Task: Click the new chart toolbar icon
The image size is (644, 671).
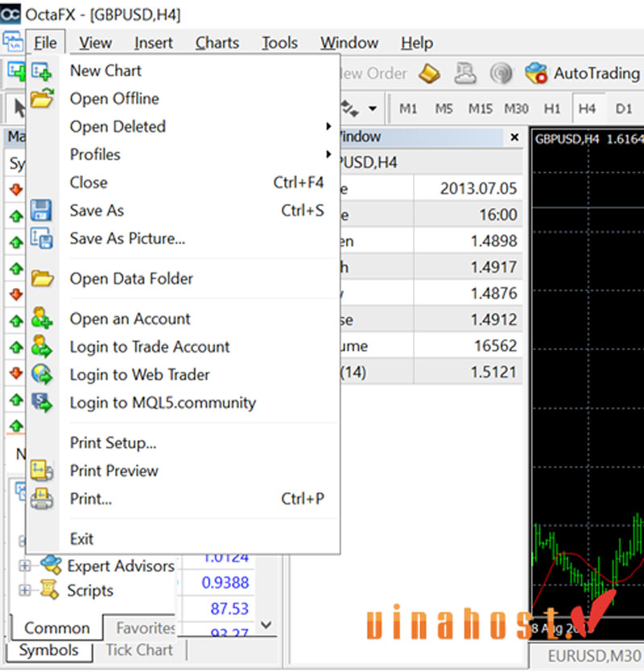Action: tap(15, 72)
